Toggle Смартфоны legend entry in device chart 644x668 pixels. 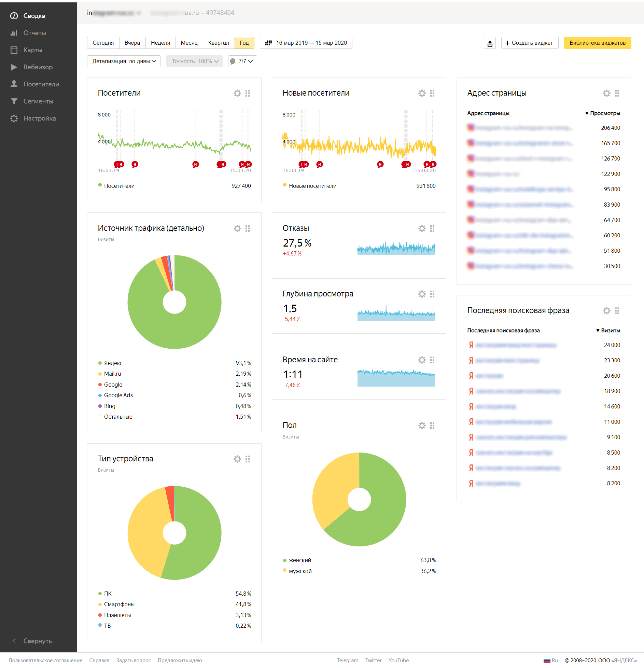point(119,604)
